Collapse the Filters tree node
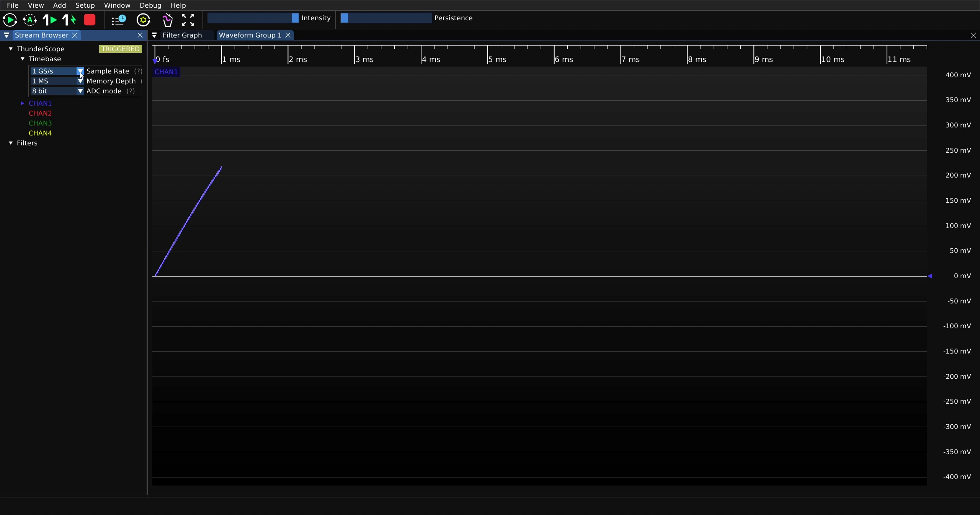980x515 pixels. [11, 143]
